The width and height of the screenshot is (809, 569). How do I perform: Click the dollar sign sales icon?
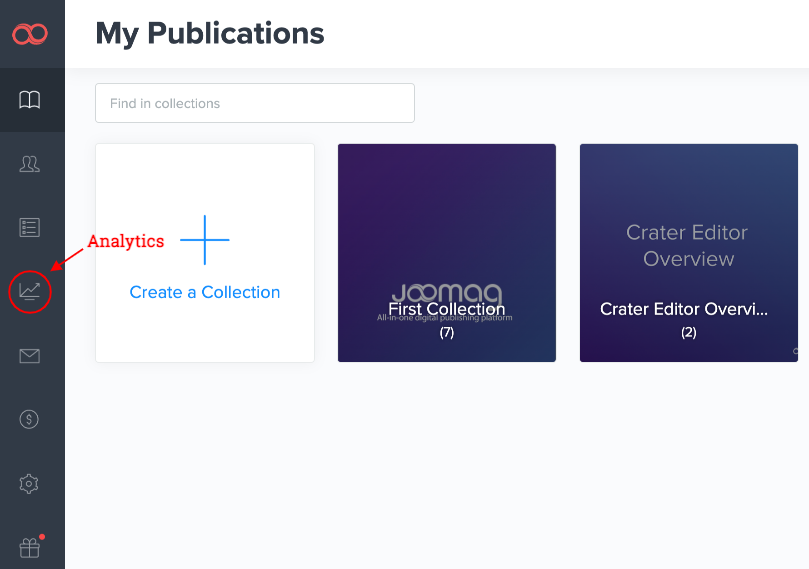[30, 420]
